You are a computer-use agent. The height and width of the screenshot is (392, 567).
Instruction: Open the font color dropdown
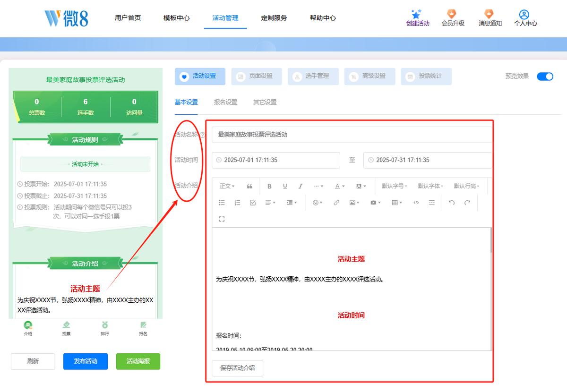[x=340, y=186]
